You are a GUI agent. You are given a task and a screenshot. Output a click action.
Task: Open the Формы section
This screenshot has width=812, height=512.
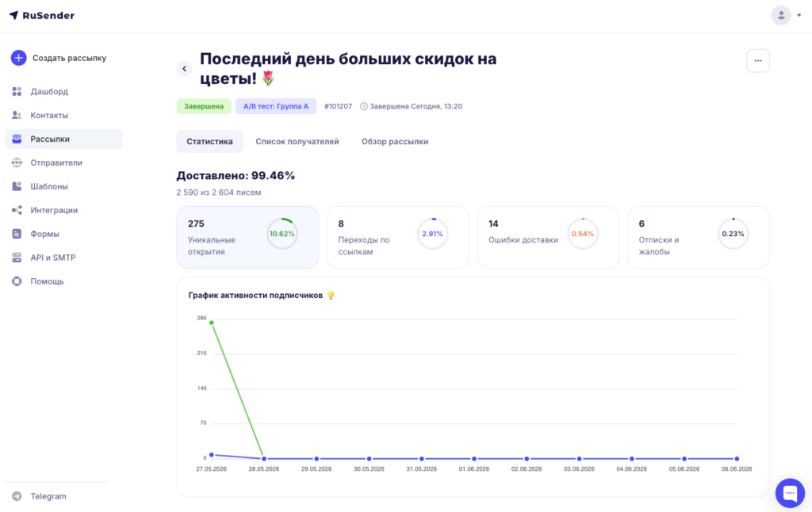44,234
